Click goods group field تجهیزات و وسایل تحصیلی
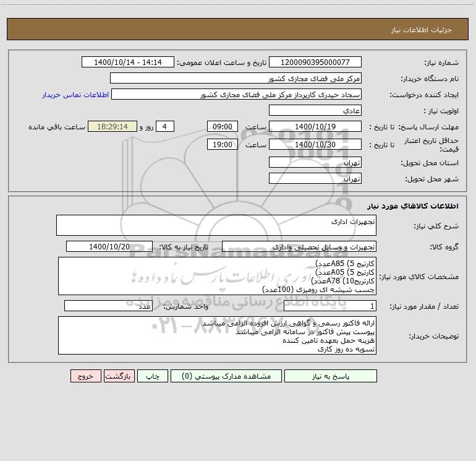 click(299, 246)
